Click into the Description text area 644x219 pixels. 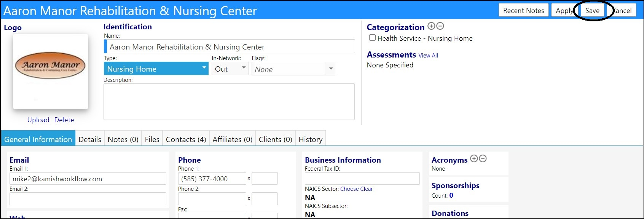(x=229, y=102)
